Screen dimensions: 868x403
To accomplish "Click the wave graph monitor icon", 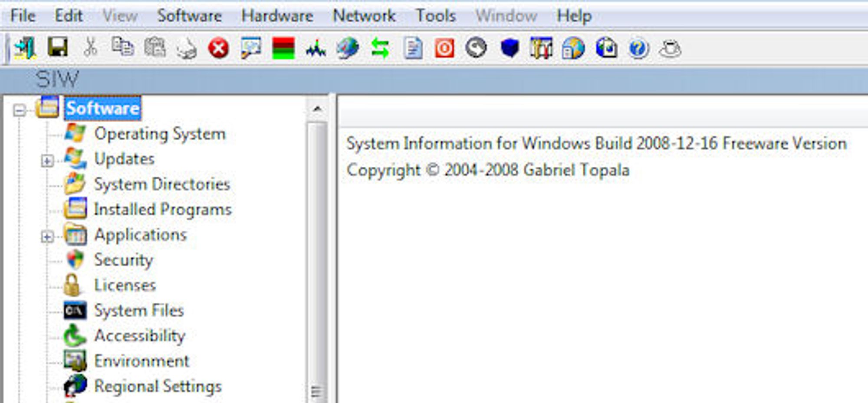I will pos(316,49).
